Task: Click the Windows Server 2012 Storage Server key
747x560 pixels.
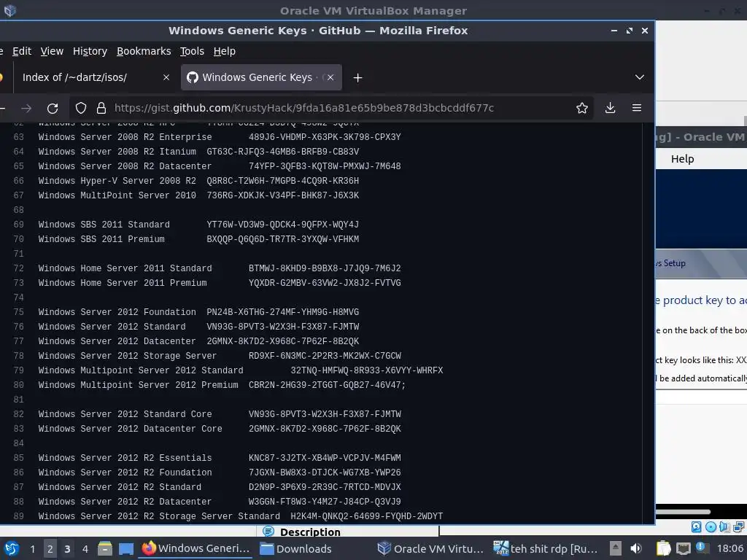Action: 325,356
